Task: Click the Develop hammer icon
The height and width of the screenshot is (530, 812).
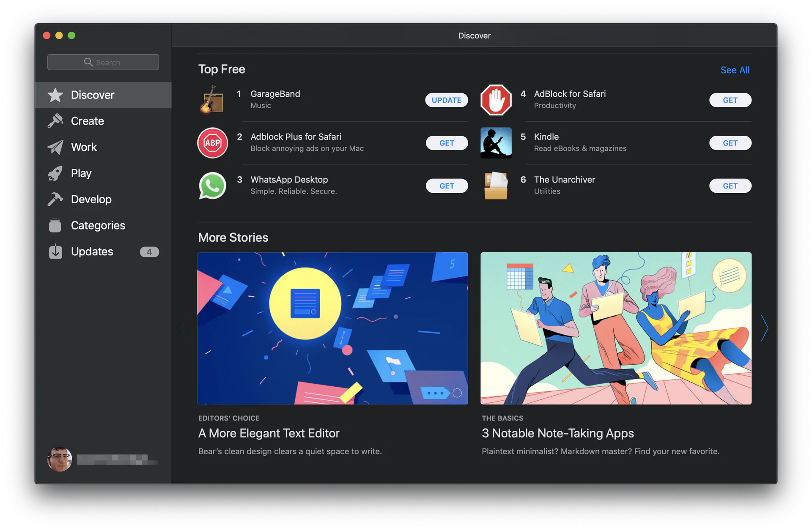Action: 55,199
